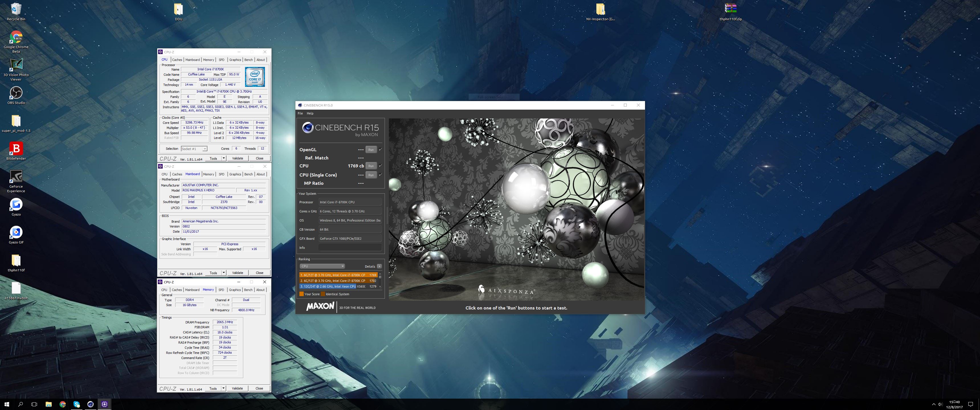This screenshot has width=980, height=410.
Task: Open the File menu in Cinebench
Action: pyautogui.click(x=300, y=113)
